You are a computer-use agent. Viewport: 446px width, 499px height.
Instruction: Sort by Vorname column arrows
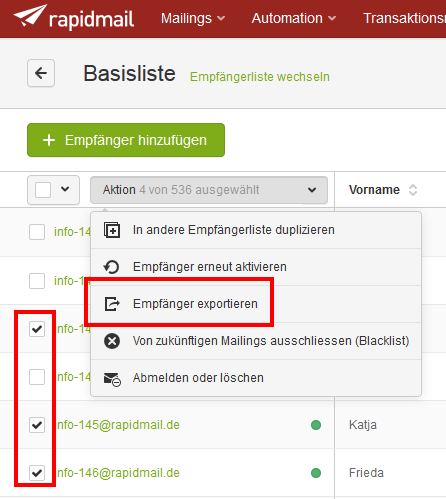point(413,190)
